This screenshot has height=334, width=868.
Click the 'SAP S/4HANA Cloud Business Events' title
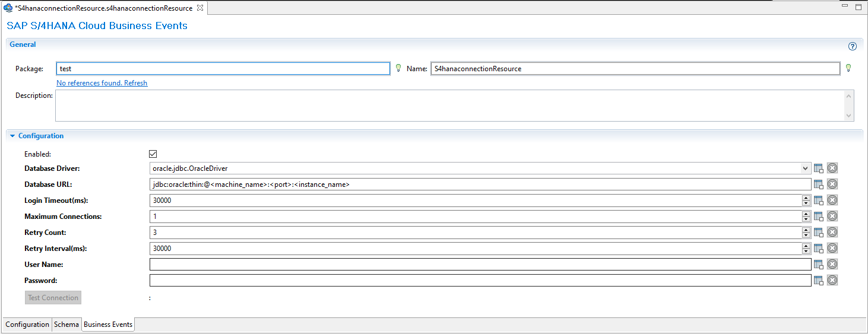97,26
